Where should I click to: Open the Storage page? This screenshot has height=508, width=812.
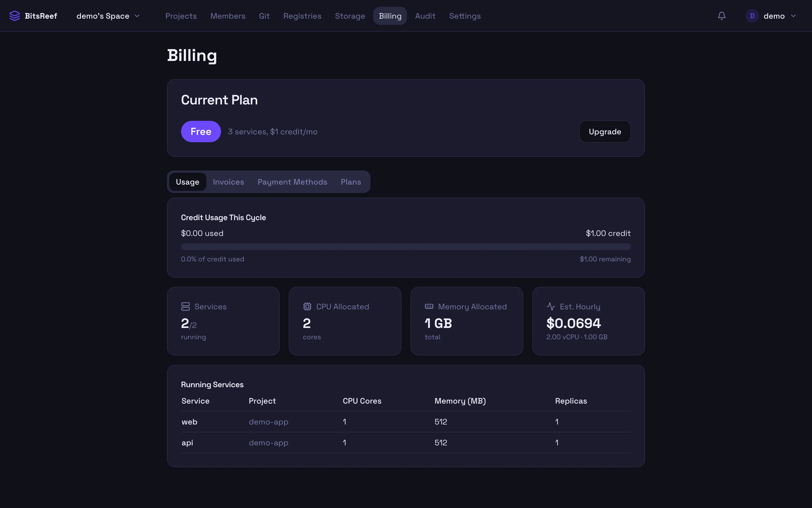(x=350, y=16)
